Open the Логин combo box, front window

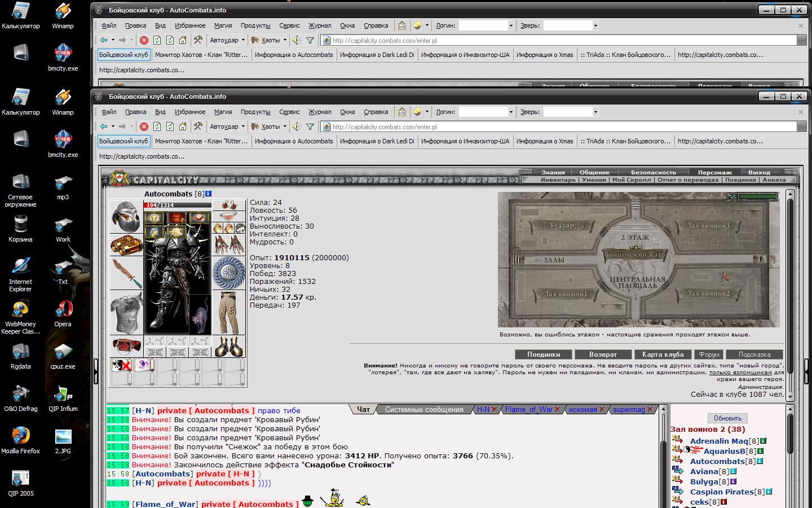point(486,112)
